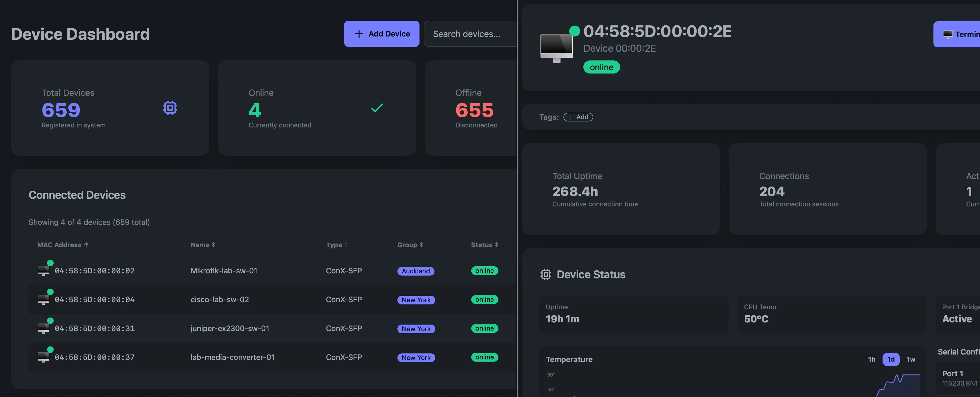Click New York badge for cisco-lab-sw-02
Screen dimensions: 980x397
[416, 300]
